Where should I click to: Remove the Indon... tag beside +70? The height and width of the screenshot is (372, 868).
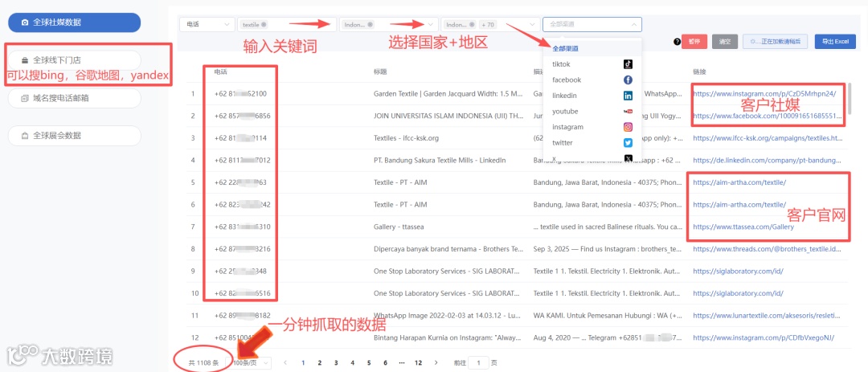(x=472, y=24)
